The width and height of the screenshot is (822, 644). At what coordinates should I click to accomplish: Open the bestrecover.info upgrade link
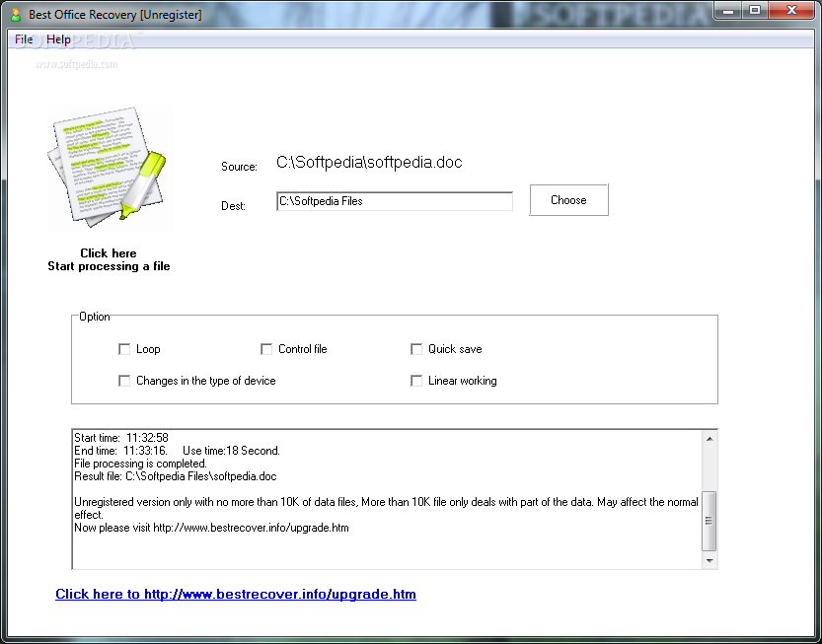click(236, 595)
